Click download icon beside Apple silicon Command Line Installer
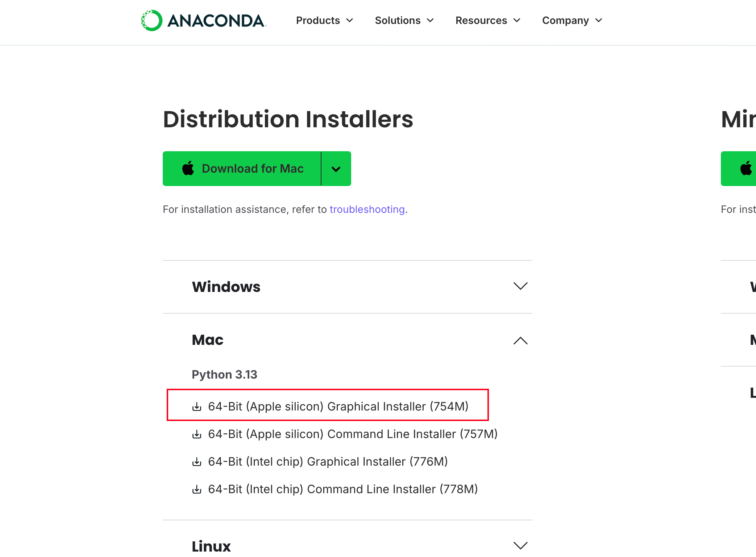Image resolution: width=756 pixels, height=557 pixels. click(x=197, y=434)
